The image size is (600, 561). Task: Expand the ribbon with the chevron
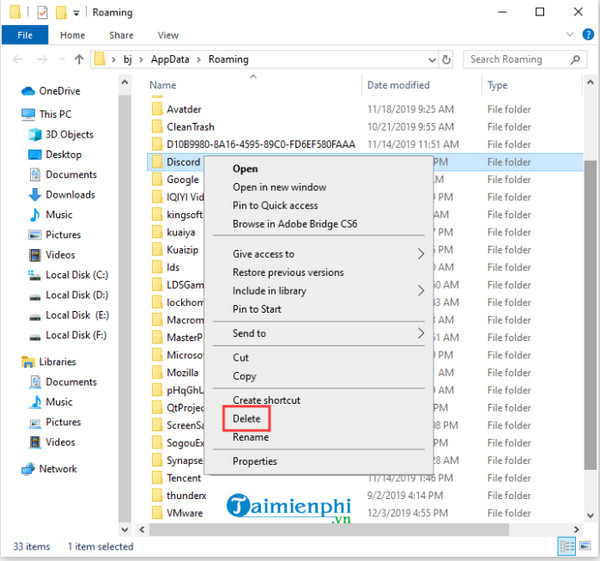[x=570, y=34]
